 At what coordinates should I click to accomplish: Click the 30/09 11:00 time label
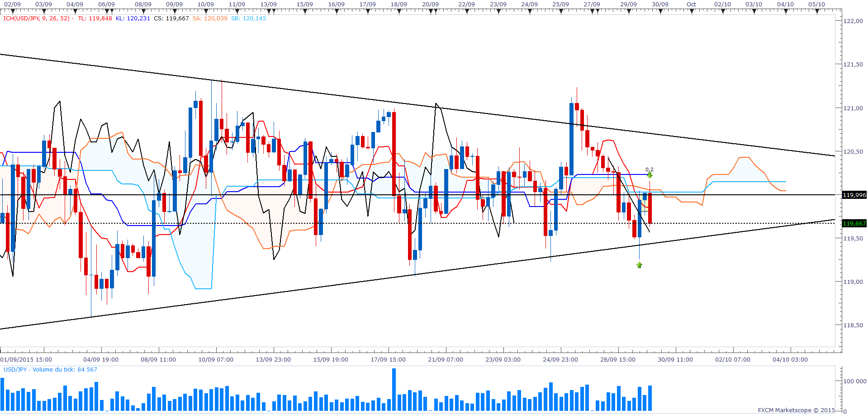675,360
